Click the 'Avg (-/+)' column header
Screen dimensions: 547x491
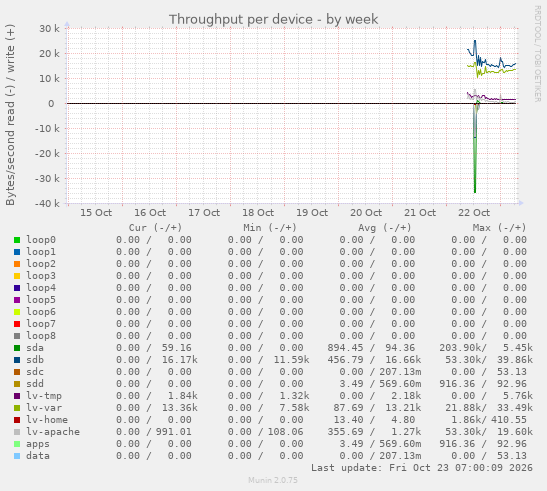point(384,228)
